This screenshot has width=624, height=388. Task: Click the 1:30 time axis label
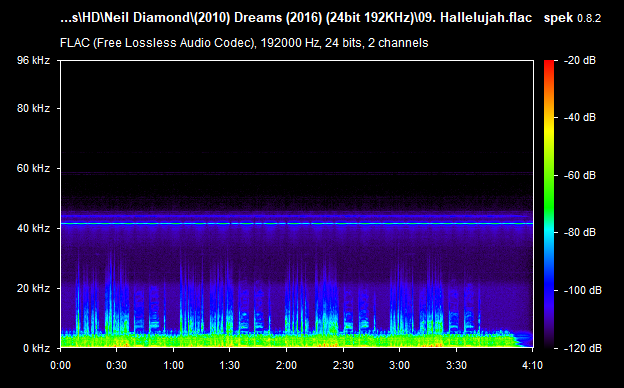230,365
